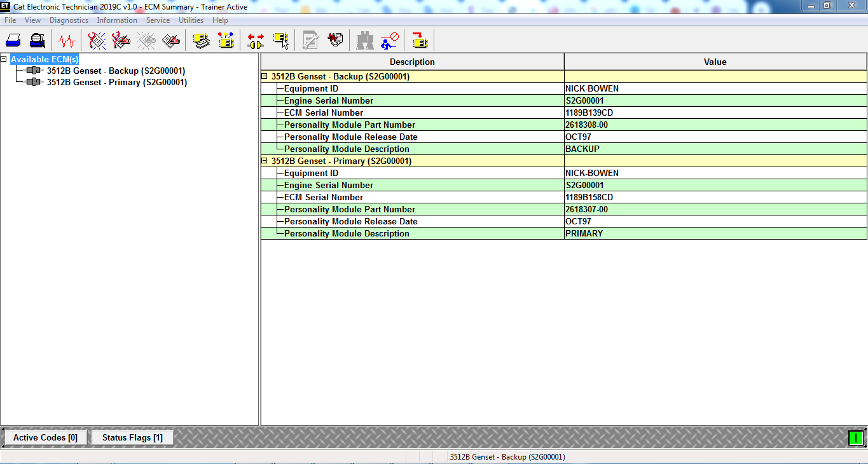The image size is (868, 464).
Task: Open Logged Event Codes icon
Action: [170, 41]
